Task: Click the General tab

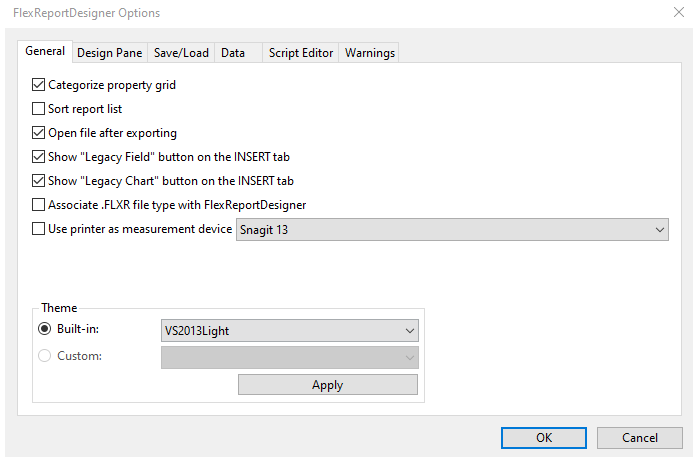Action: (x=45, y=52)
